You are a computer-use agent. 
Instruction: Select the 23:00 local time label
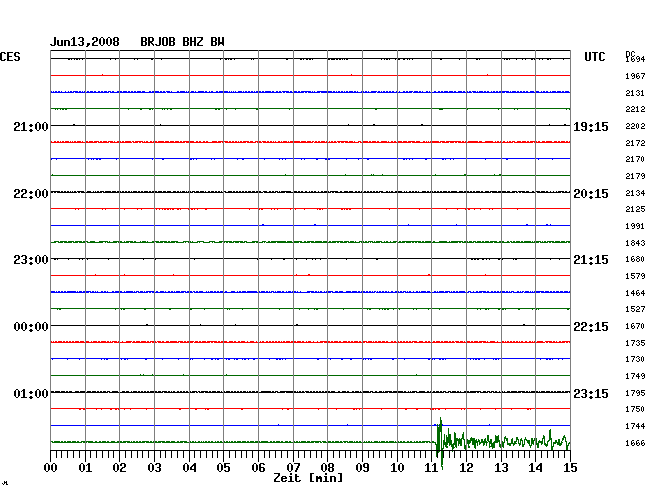click(x=31, y=260)
